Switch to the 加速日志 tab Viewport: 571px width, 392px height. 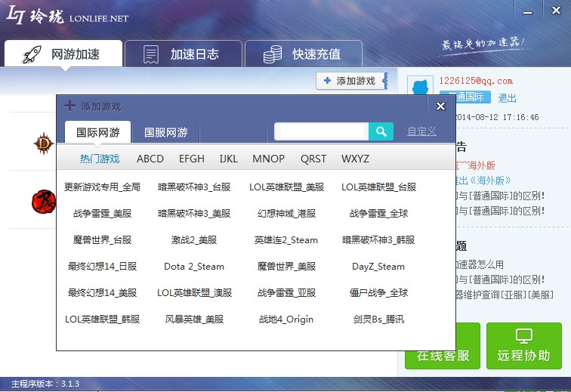(x=183, y=54)
